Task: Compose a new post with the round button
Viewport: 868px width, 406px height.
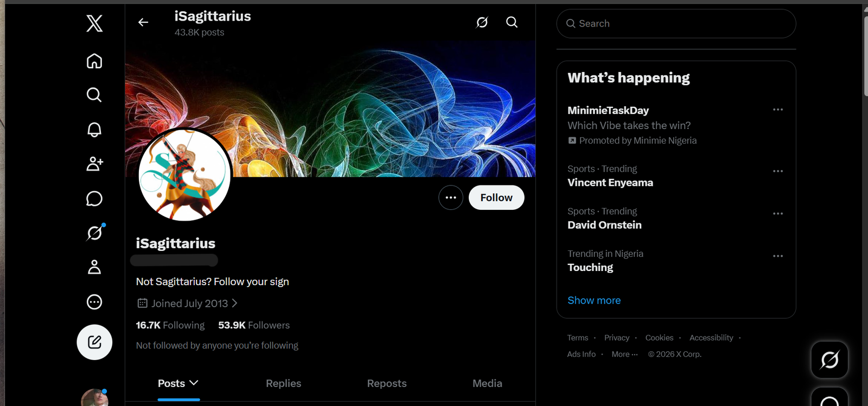Action: (94, 342)
